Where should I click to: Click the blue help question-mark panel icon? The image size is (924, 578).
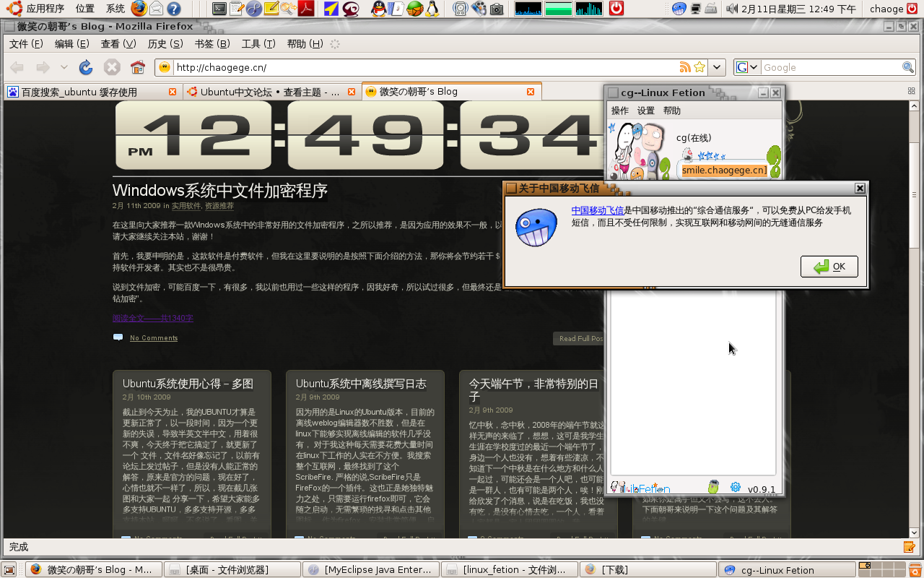click(x=173, y=9)
